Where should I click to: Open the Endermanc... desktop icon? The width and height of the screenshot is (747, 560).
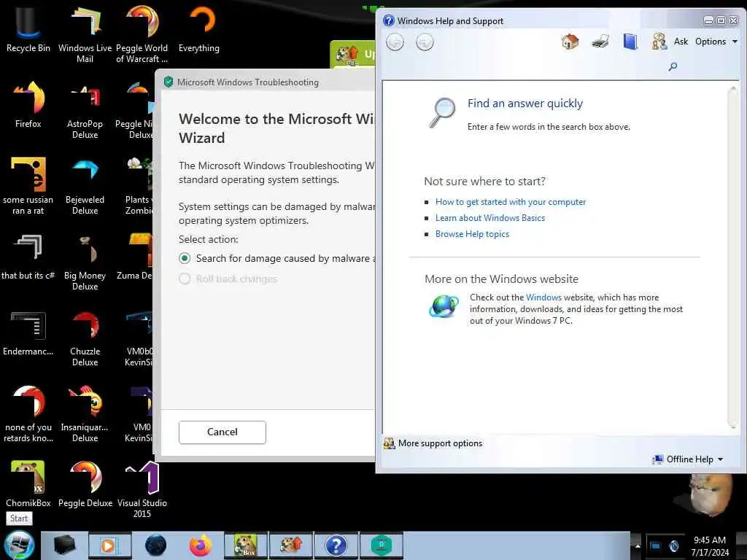28,333
